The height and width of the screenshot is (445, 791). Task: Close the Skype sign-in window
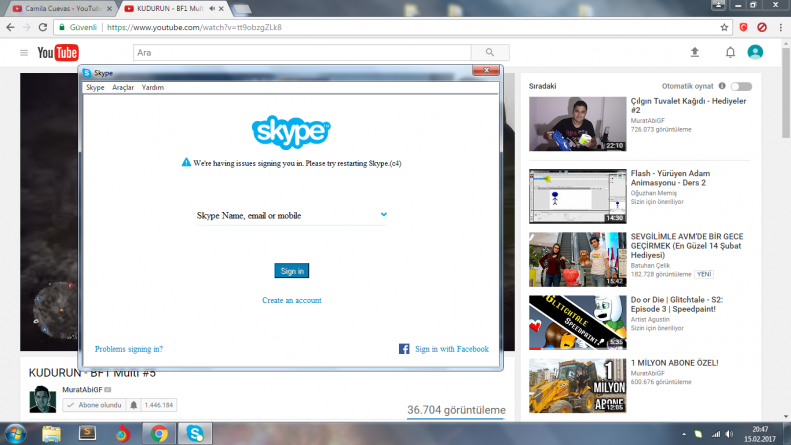coord(486,70)
